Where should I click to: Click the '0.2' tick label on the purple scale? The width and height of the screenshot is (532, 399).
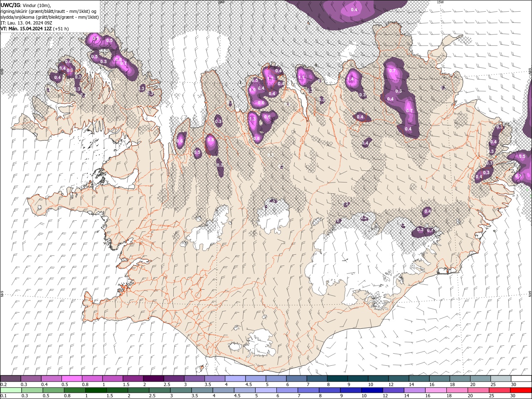click(x=4, y=384)
